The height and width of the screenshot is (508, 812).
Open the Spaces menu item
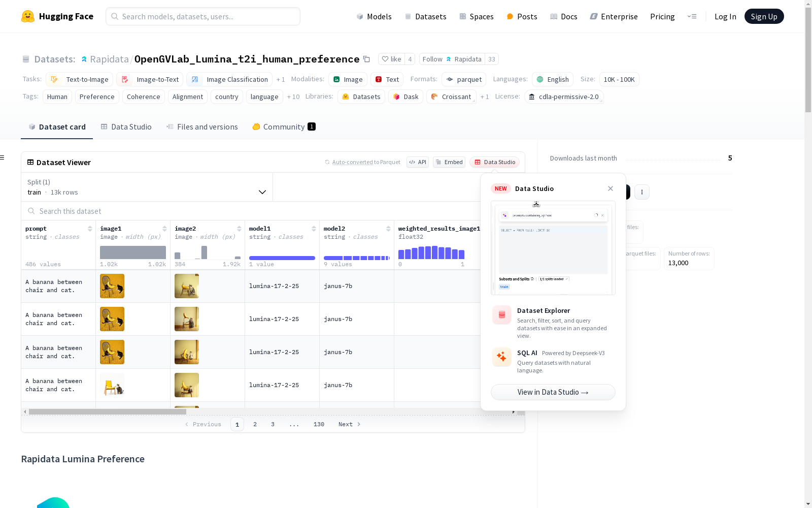[477, 16]
